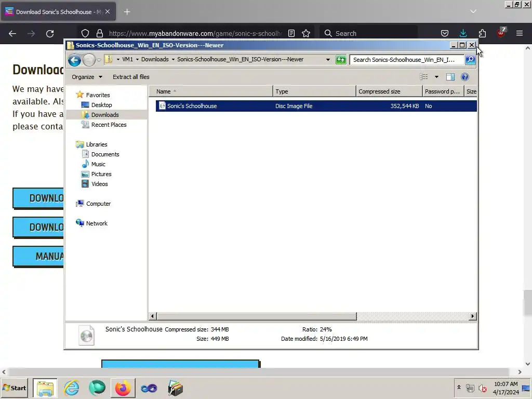
Task: Toggle the preview pane button
Action: pos(450,77)
